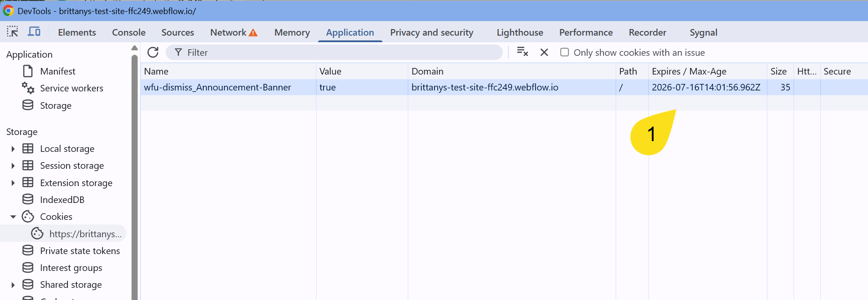Clear all cookies with the list-clear icon
Image resolution: width=868 pixels, height=300 pixels.
[522, 52]
